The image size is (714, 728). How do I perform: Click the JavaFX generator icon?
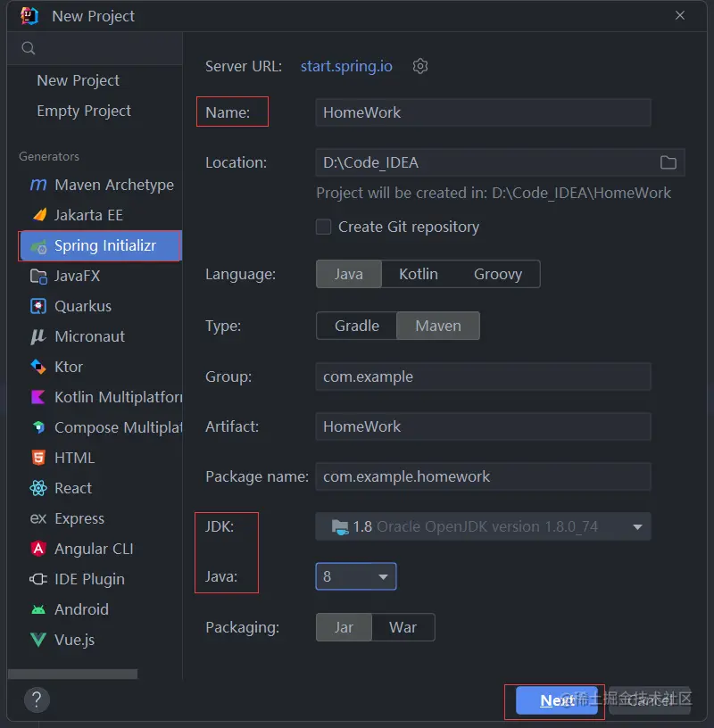(x=38, y=277)
